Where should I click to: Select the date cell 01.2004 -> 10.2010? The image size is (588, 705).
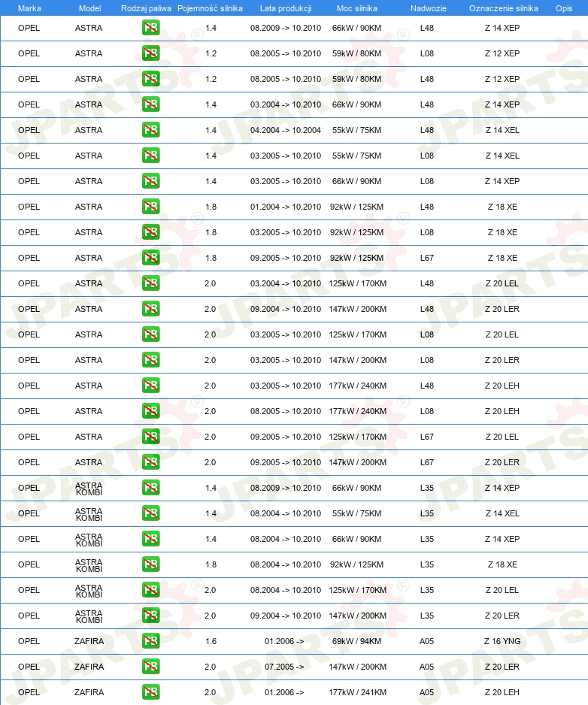[286, 207]
